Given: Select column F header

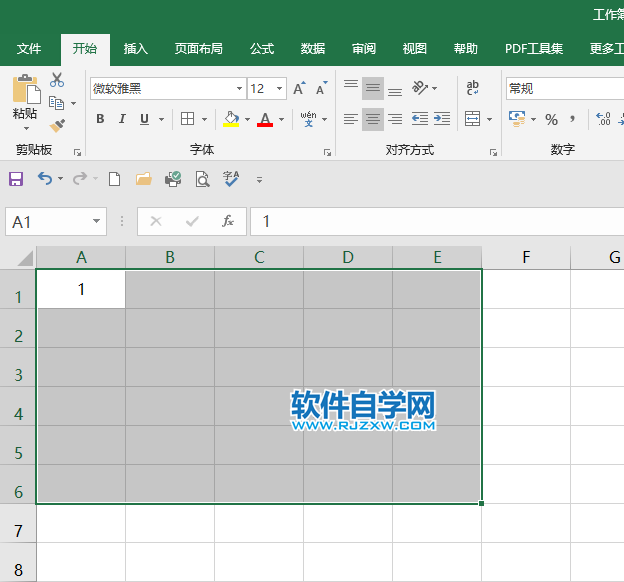Looking at the screenshot, I should coord(526,258).
